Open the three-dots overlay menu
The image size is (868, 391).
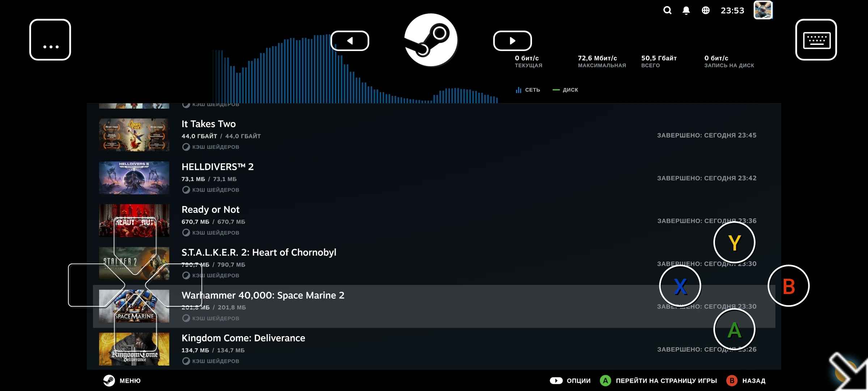coord(50,40)
